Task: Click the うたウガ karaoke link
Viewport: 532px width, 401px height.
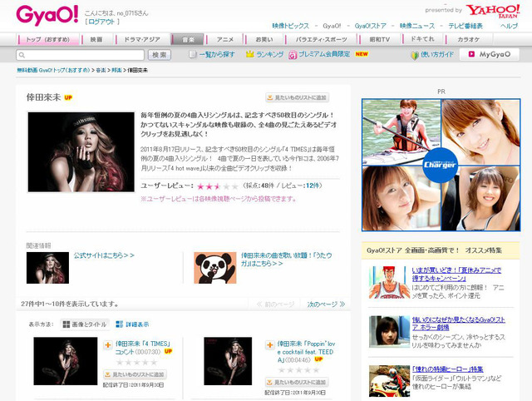Action: 286,260
